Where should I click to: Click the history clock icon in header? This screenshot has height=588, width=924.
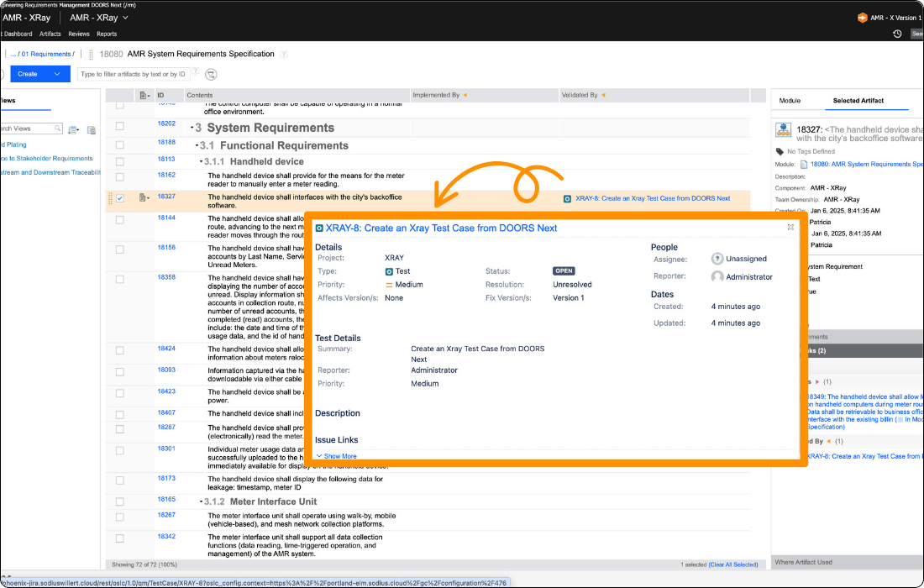tap(897, 34)
